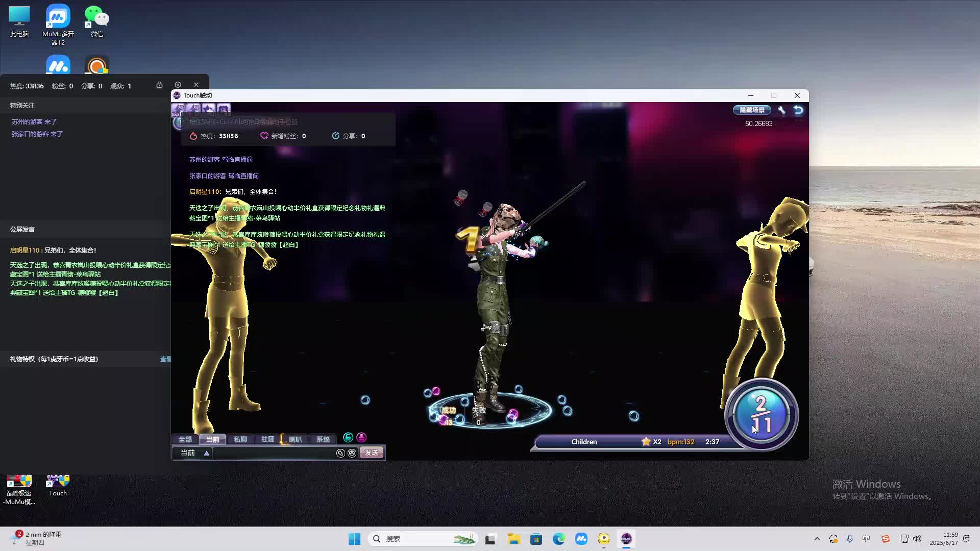Open the emoji smiley picker
The image size is (980, 551).
pyautogui.click(x=352, y=453)
